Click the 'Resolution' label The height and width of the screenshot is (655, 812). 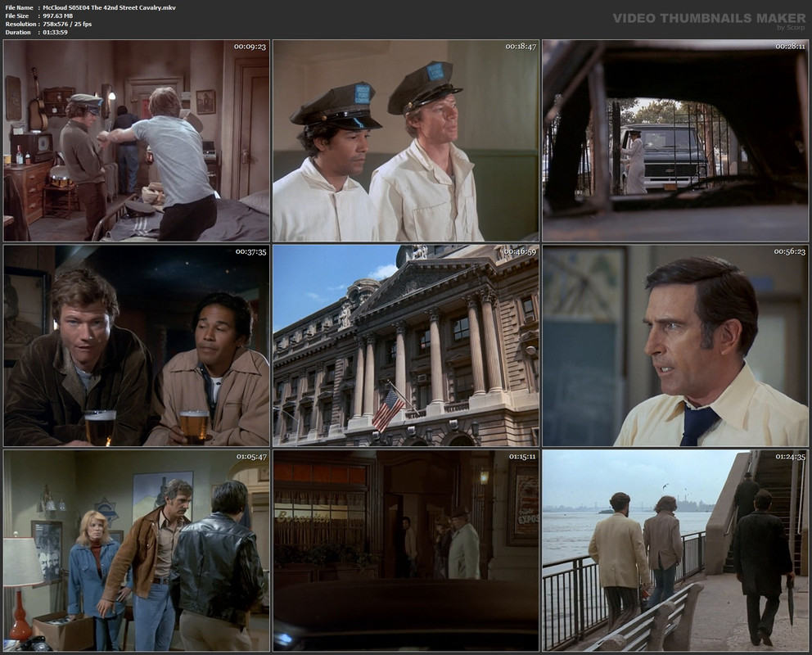click(20, 24)
